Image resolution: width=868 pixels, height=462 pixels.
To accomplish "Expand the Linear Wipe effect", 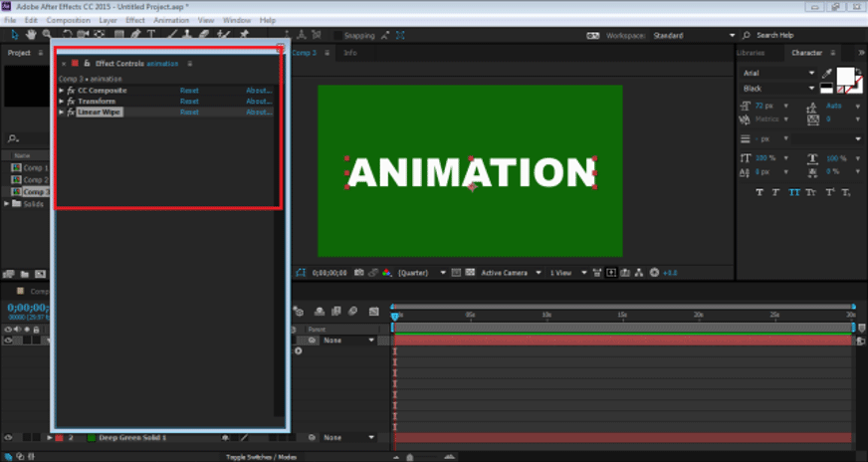I will 61,112.
